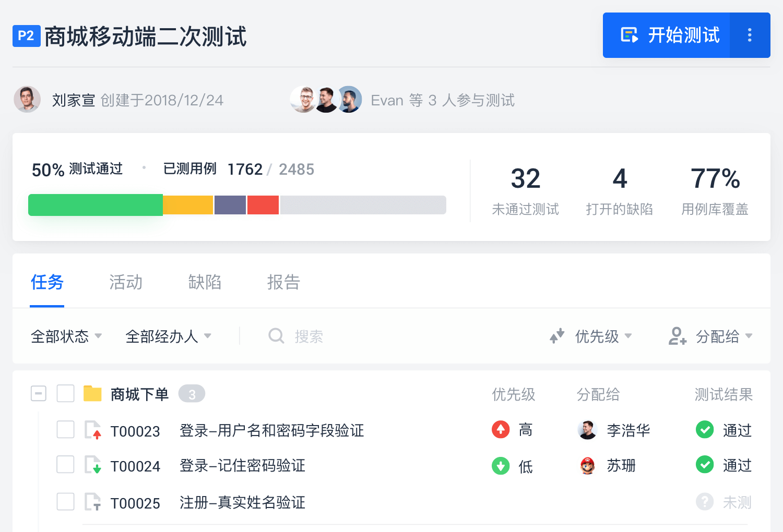Click the T00023 case ID

coord(135,431)
